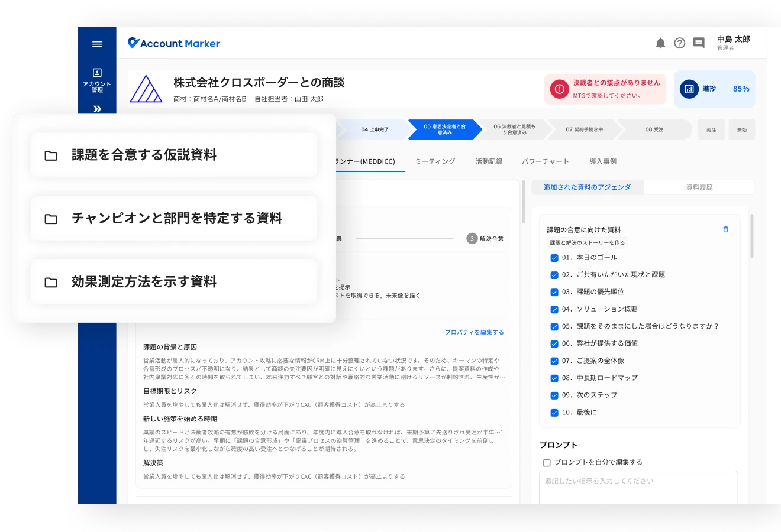Click the 失注 button
The image size is (781, 532).
[711, 130]
